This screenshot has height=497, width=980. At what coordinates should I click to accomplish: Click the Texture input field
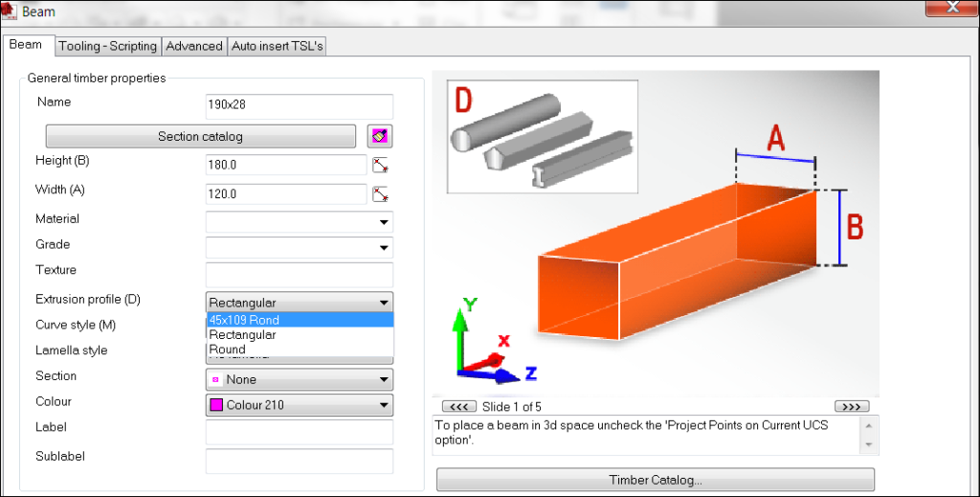(300, 275)
